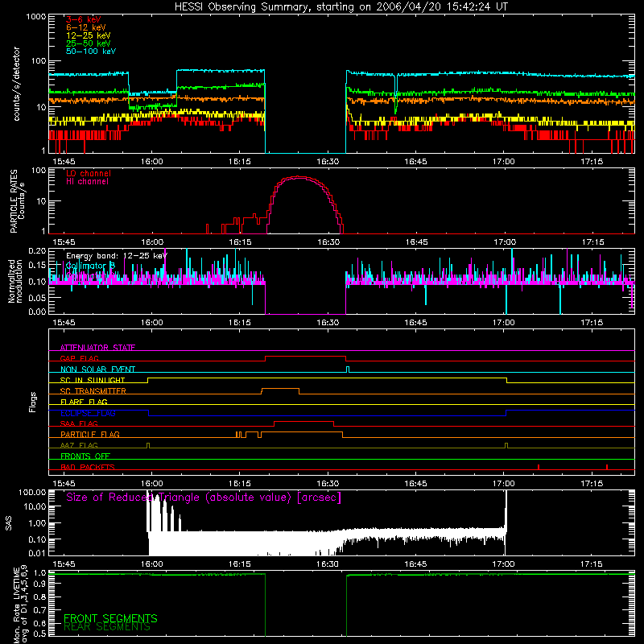
Task: Click the Energy band: 12-25 keV label
Action: pyautogui.click(x=117, y=256)
